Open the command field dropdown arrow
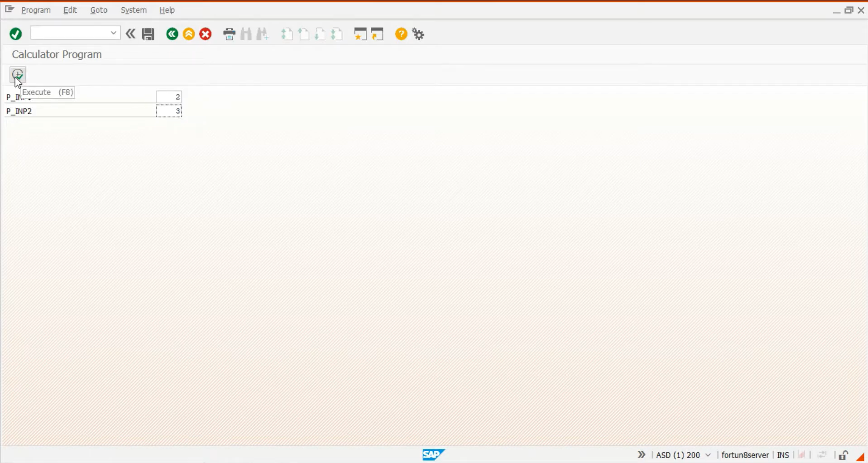The image size is (868, 463). [x=114, y=33]
